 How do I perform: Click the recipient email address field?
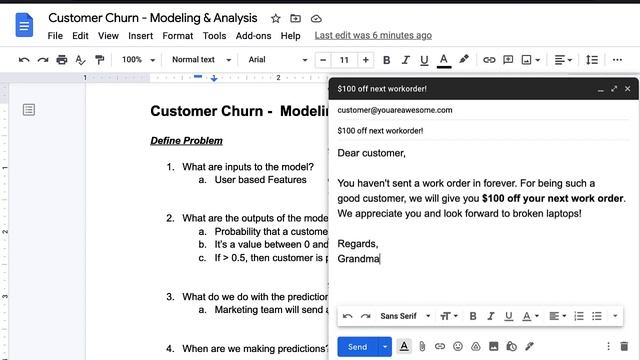483,110
